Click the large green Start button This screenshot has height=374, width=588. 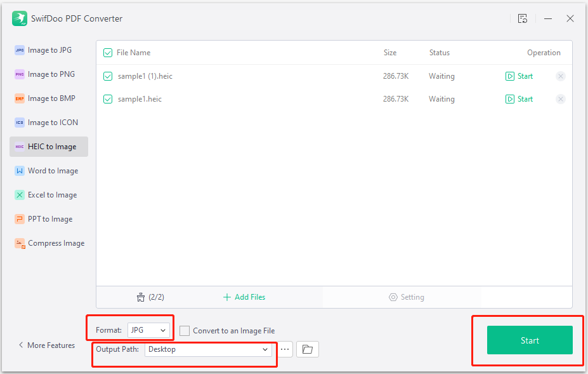click(x=530, y=340)
